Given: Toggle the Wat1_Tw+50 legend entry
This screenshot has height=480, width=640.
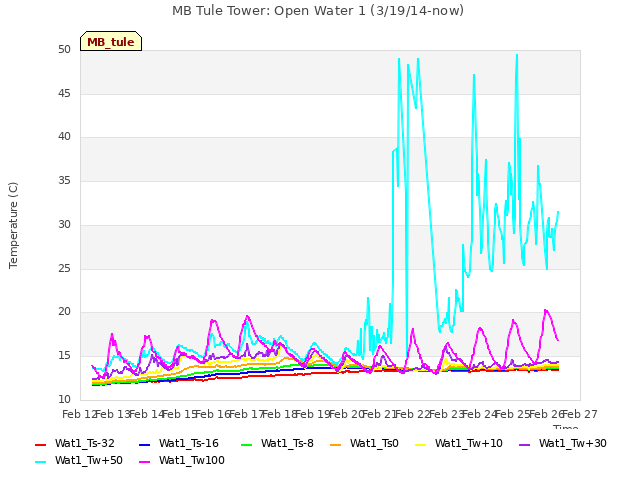Looking at the screenshot, I should click(79, 461).
